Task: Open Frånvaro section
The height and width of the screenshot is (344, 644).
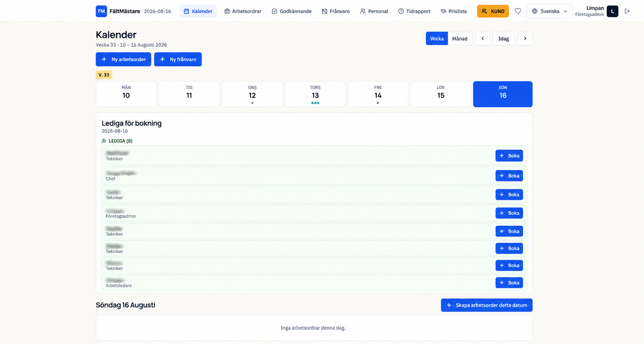Action: (x=336, y=11)
